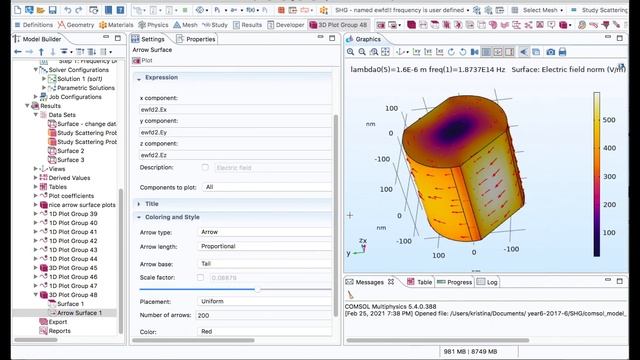The width and height of the screenshot is (640, 360).
Task: Activate Zoom Box in Graphics toolbar
Action: tap(373, 52)
